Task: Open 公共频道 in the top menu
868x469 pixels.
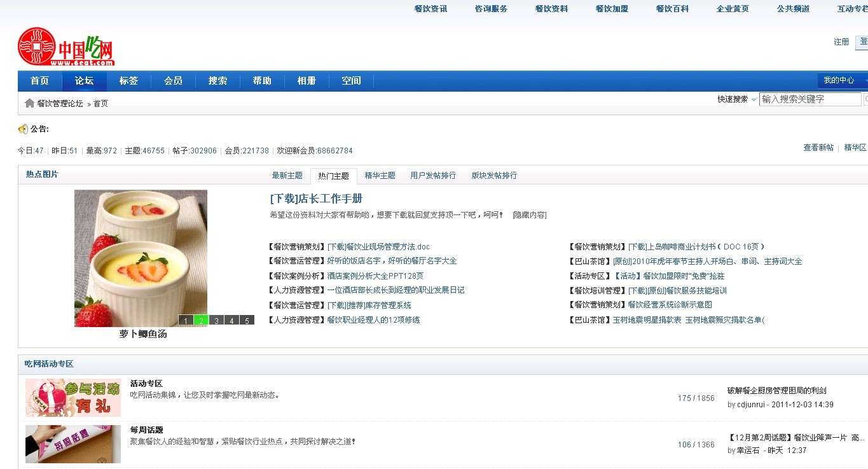Action: pos(793,9)
